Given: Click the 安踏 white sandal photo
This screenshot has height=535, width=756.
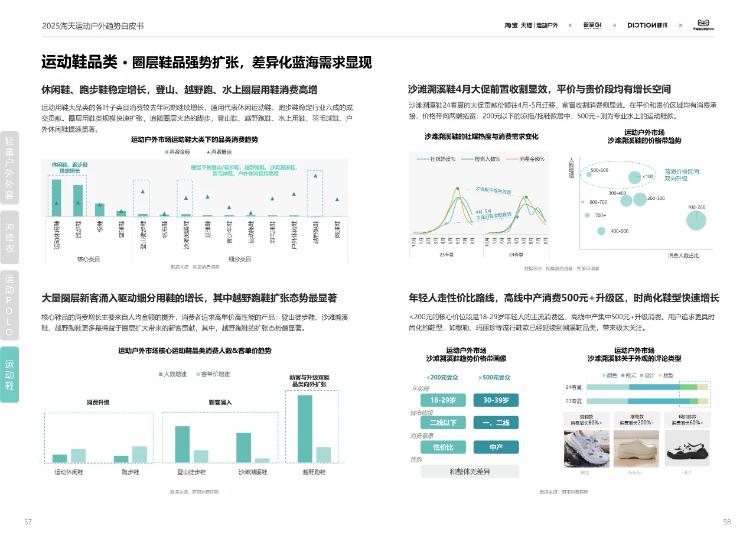Looking at the screenshot, I should pos(586,449).
